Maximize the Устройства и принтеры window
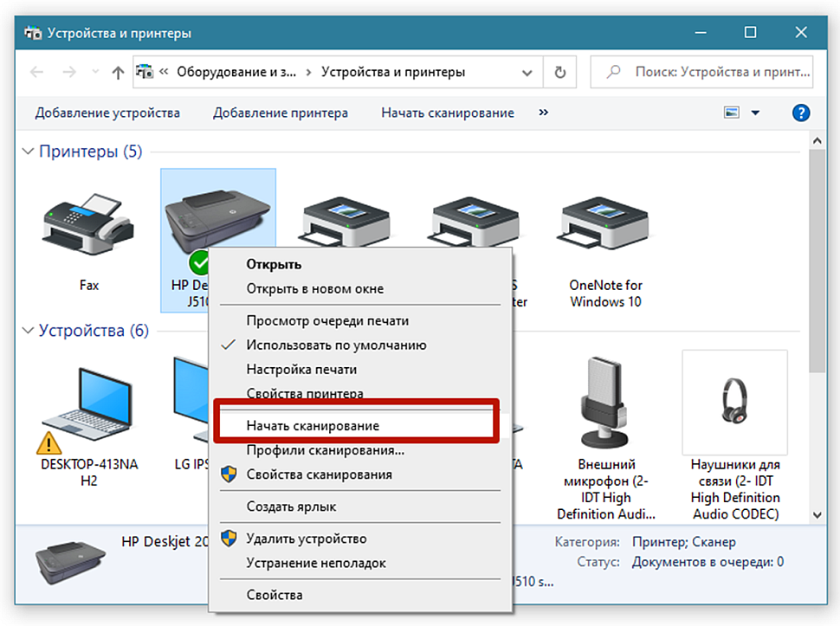Screen dimensions: 840x626 751,33
